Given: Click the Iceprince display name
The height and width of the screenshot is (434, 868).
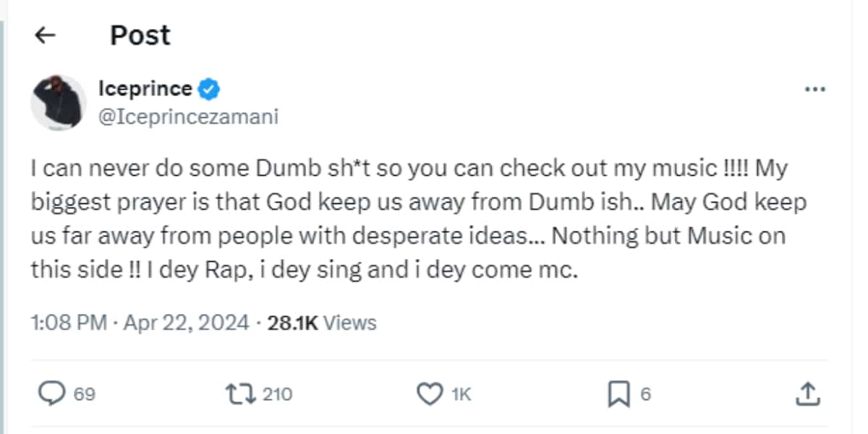Looking at the screenshot, I should (x=145, y=89).
